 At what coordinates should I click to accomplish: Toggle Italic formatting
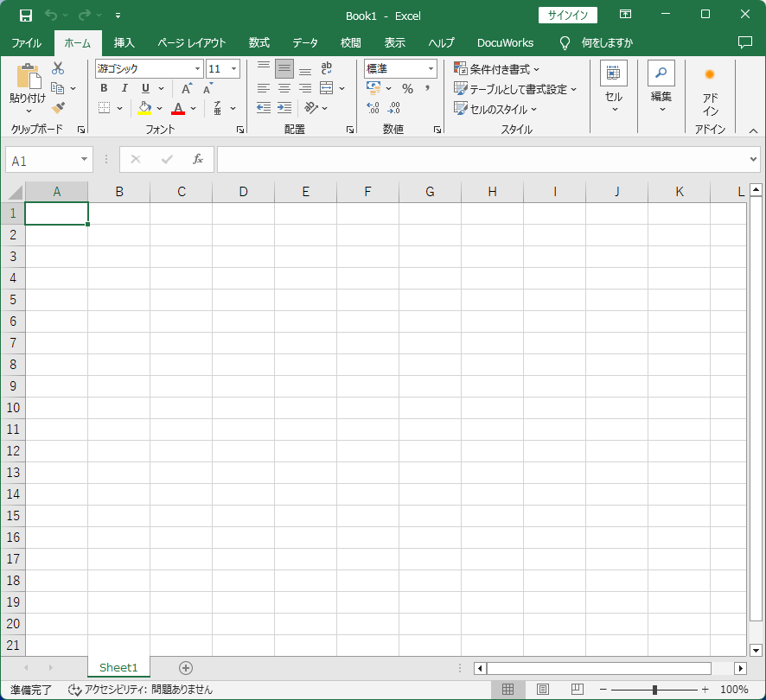[124, 88]
